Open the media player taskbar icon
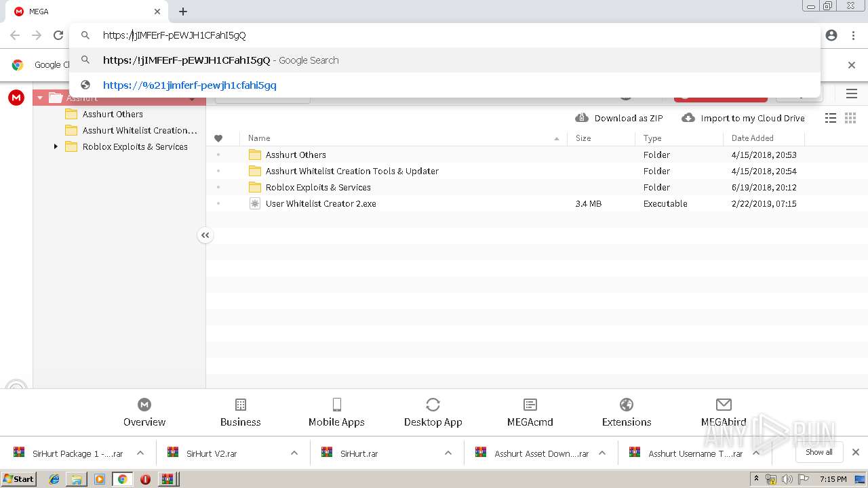868x488 pixels. tap(100, 479)
